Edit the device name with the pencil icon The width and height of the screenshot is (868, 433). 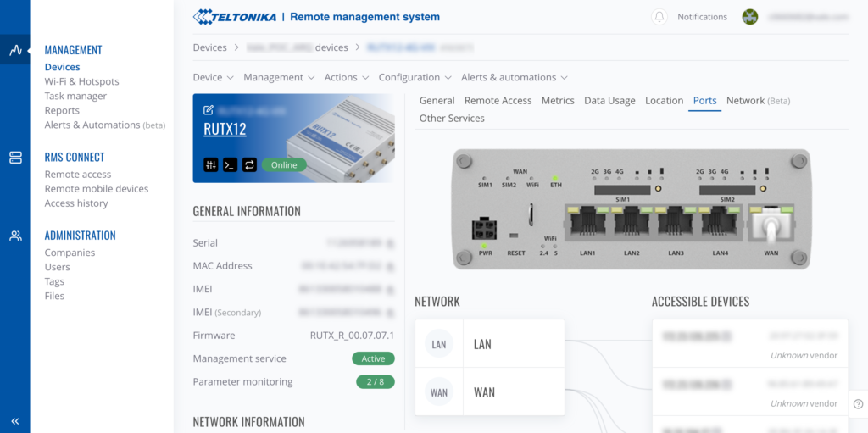coord(209,110)
